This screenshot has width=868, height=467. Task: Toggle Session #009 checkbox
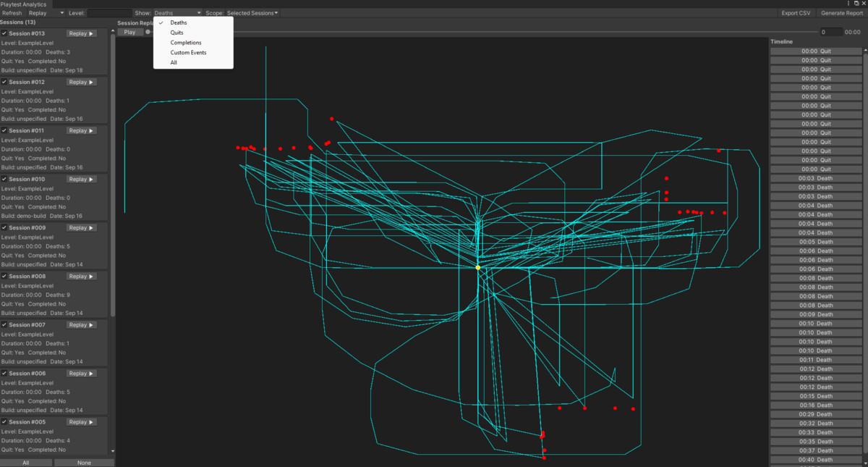click(x=4, y=227)
